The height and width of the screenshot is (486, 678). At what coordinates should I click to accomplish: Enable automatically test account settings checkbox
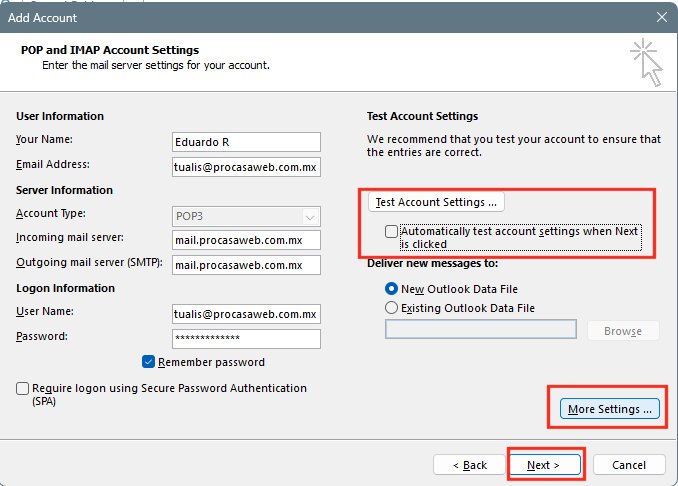[391, 231]
